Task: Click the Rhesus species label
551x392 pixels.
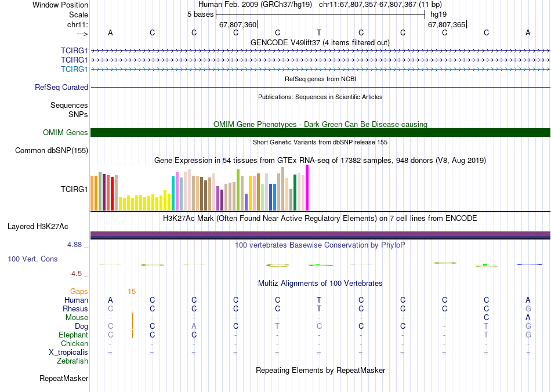Action: click(75, 308)
